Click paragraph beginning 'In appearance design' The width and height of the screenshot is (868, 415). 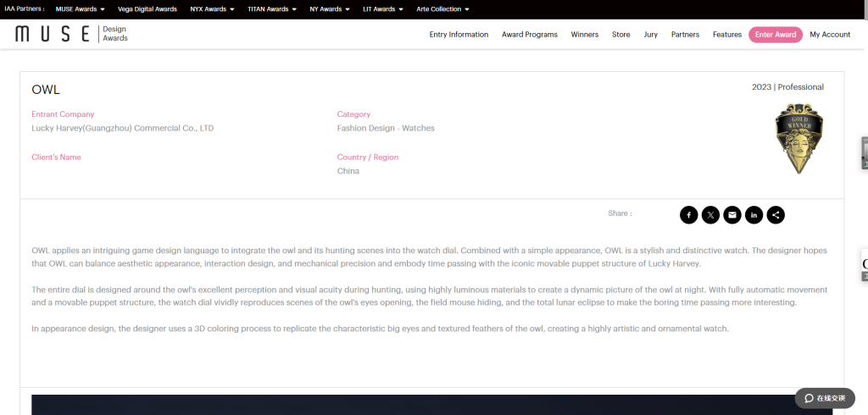point(381,329)
